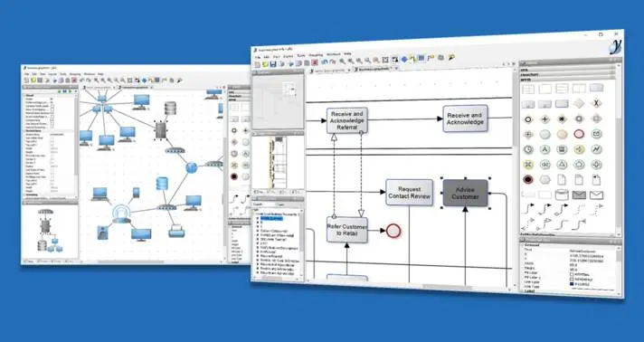Click the green Open file icon in front window toolbar
The width and height of the screenshot is (644, 342).
(x=265, y=64)
